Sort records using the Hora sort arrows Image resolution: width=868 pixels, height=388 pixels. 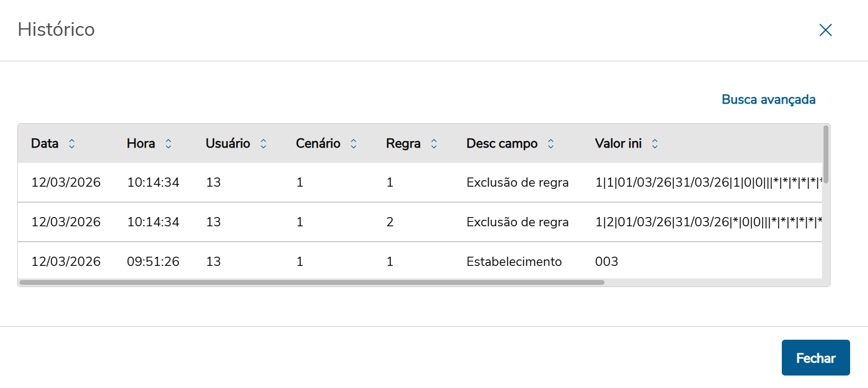169,143
